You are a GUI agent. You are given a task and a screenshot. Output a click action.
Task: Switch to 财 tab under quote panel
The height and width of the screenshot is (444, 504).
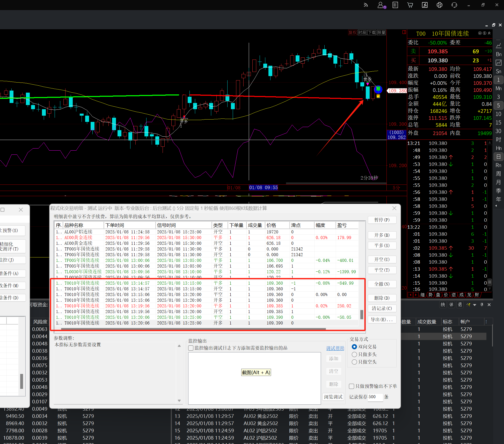tap(477, 295)
